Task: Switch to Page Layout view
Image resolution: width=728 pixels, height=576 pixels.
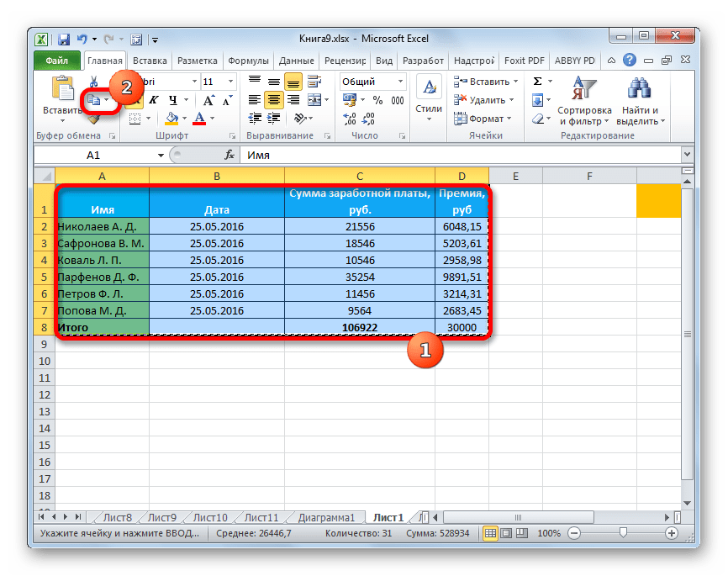Action: tap(506, 533)
